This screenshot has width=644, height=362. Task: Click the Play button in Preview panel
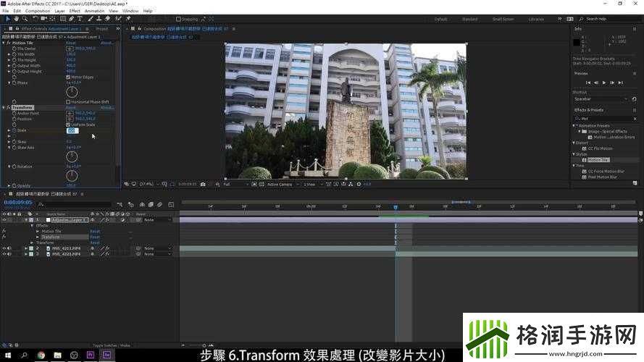pyautogui.click(x=603, y=83)
